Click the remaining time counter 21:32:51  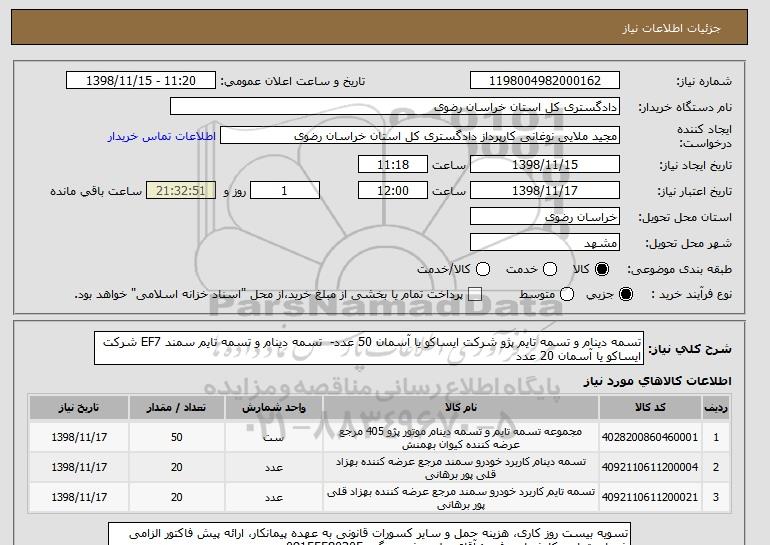click(181, 191)
